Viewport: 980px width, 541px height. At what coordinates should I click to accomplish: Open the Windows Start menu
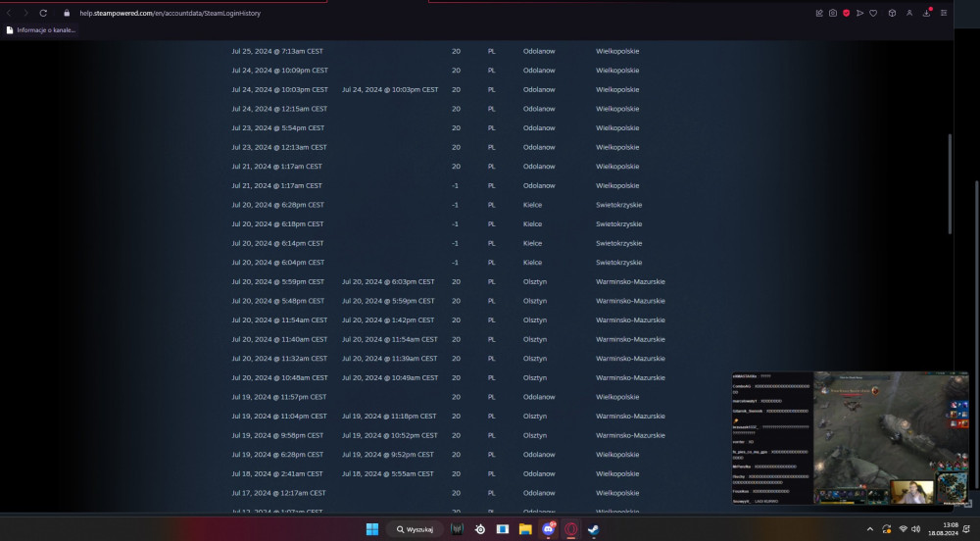371,529
